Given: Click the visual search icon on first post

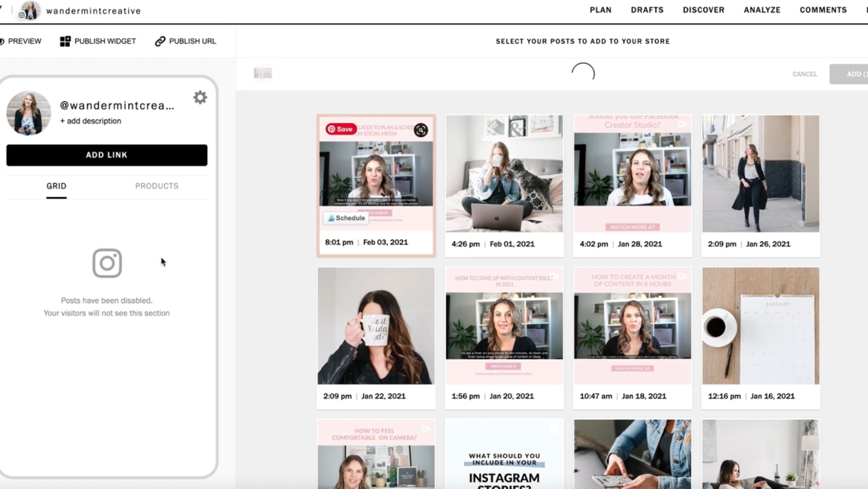Looking at the screenshot, I should coord(421,130).
